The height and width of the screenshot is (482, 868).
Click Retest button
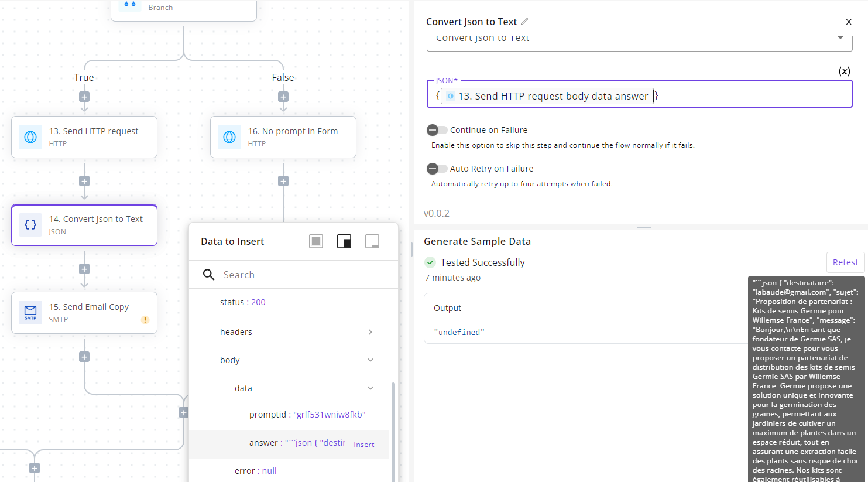pyautogui.click(x=845, y=262)
